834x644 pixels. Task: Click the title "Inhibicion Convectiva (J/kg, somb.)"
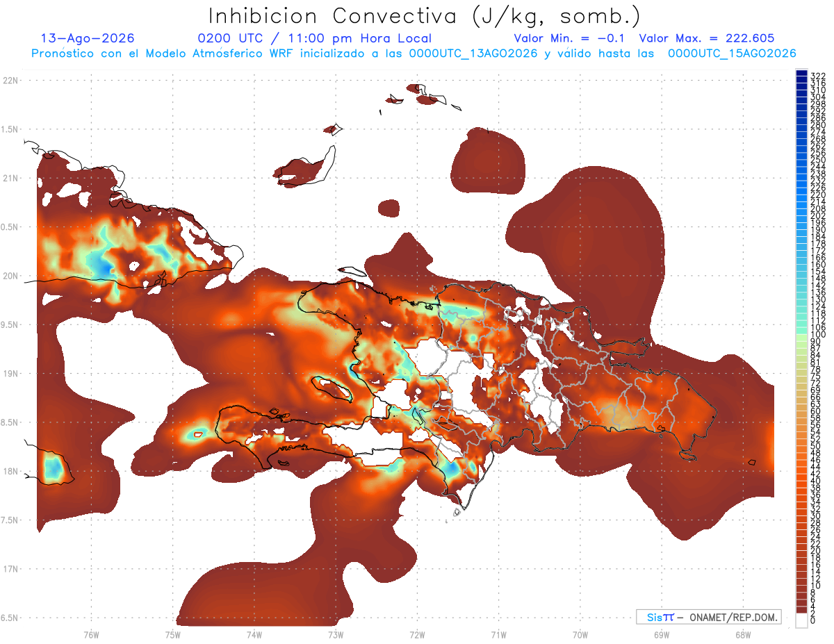pyautogui.click(x=425, y=17)
